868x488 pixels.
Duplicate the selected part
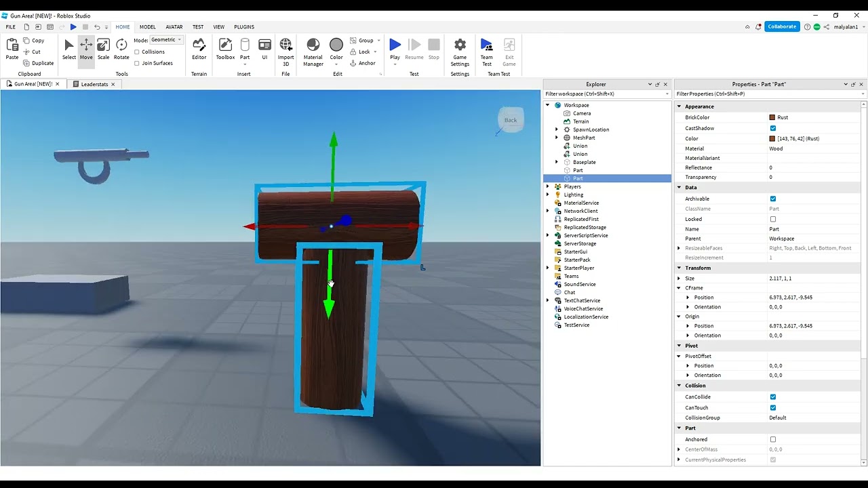[x=38, y=63]
